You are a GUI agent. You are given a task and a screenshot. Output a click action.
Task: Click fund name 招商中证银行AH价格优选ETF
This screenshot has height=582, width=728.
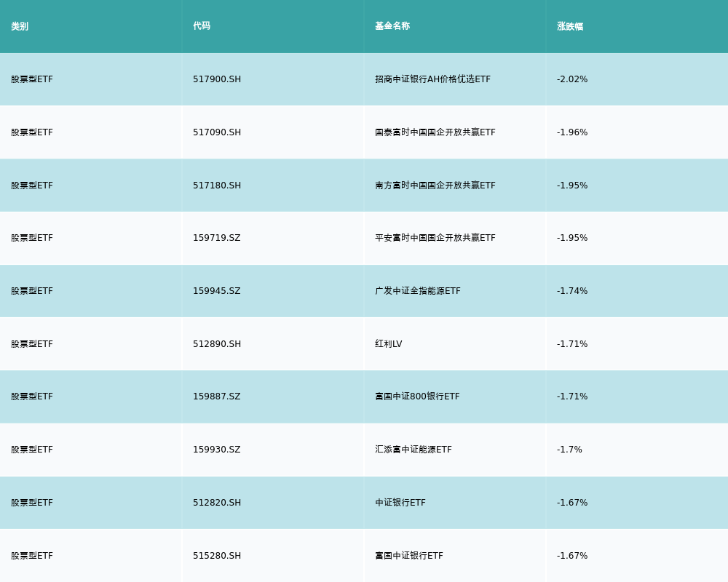pos(432,79)
